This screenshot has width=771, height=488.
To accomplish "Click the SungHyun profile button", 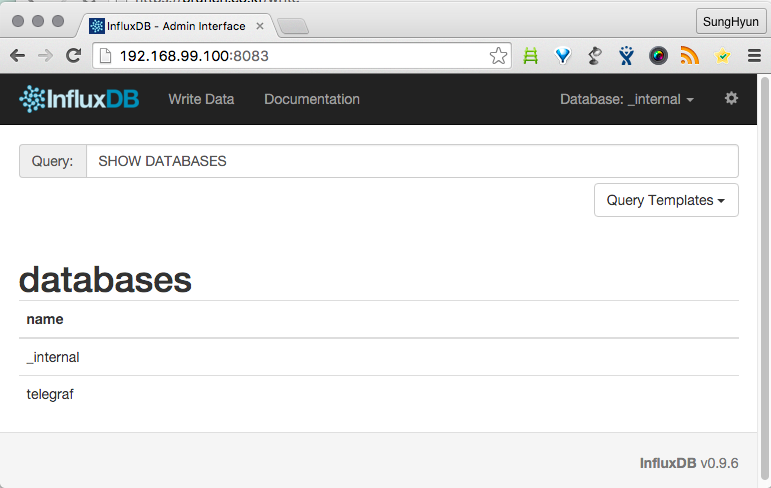I will click(730, 22).
